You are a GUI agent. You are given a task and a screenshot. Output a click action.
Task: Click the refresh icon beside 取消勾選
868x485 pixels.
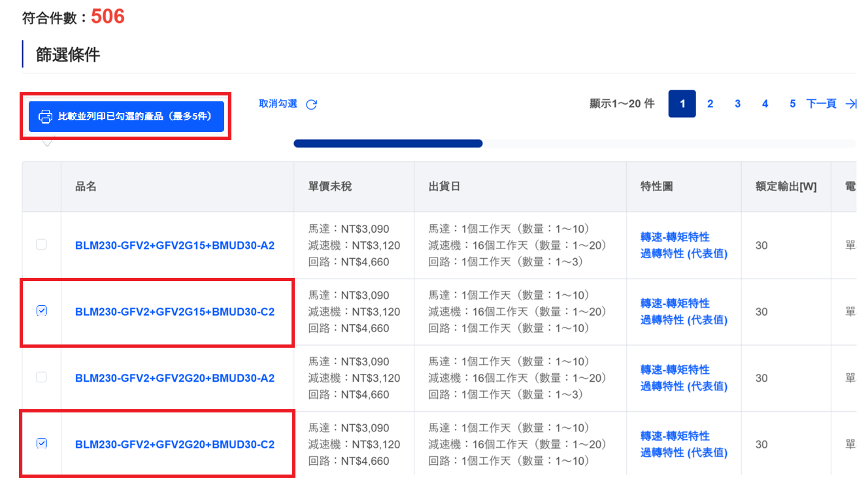coord(312,105)
